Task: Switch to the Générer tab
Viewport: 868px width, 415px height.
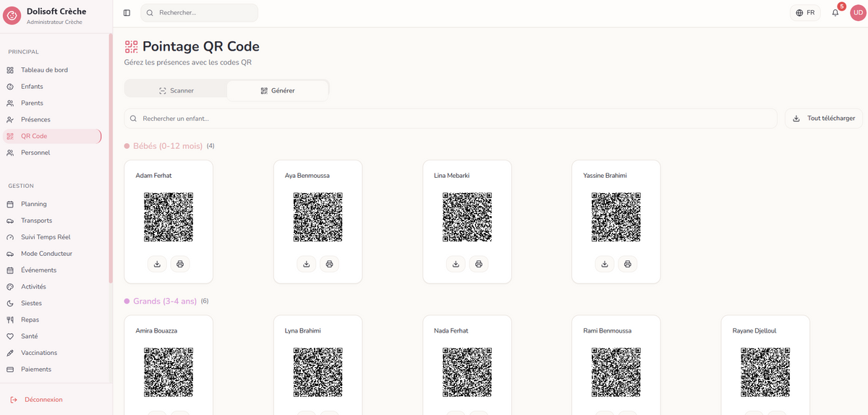Action: (x=278, y=90)
